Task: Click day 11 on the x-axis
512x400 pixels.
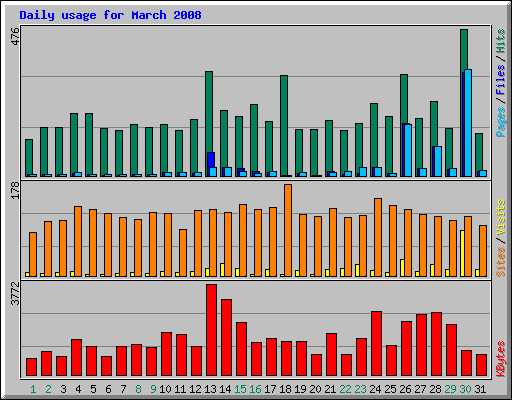Action: click(x=180, y=389)
